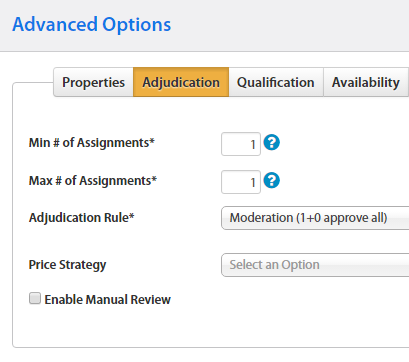The width and height of the screenshot is (409, 362).
Task: Click the Enable Manual Review label text
Action: [108, 299]
